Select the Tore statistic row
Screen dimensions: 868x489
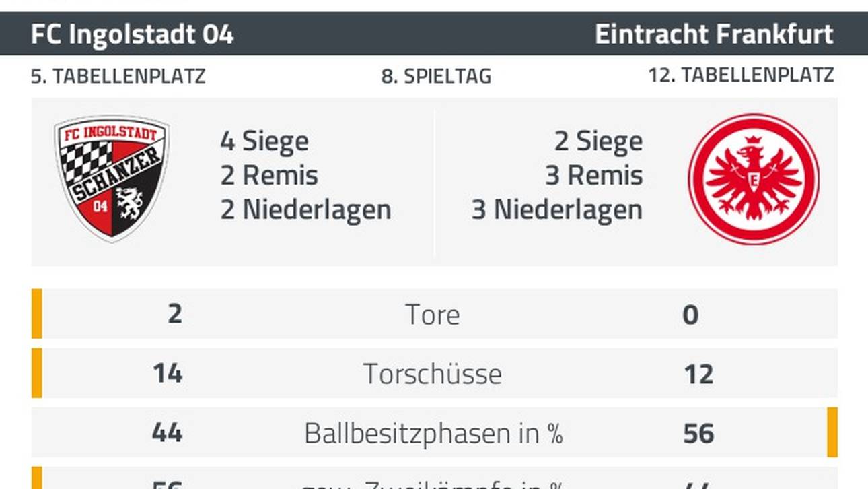point(434,314)
